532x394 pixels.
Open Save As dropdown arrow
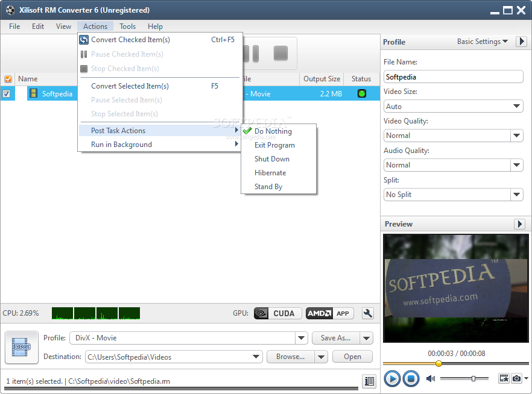coord(367,338)
